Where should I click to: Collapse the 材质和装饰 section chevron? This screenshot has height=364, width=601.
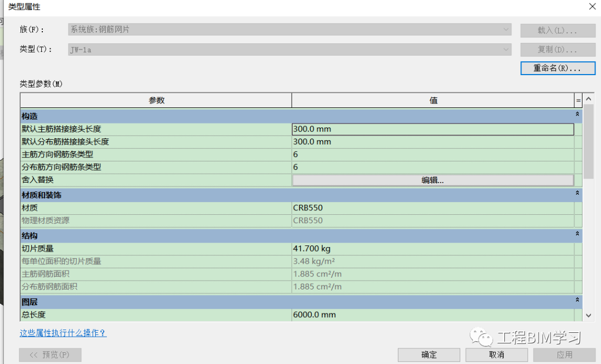[577, 193]
